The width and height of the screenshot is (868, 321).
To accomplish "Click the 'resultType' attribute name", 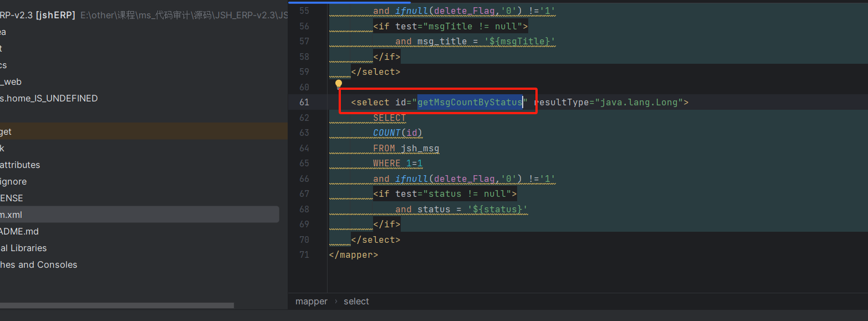I will [561, 102].
